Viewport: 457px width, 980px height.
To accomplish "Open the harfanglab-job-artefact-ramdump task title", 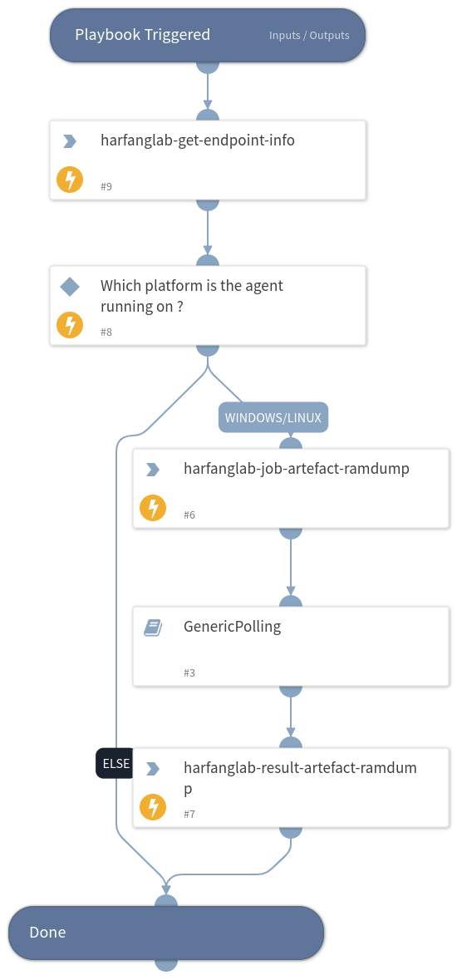I will coord(297,468).
